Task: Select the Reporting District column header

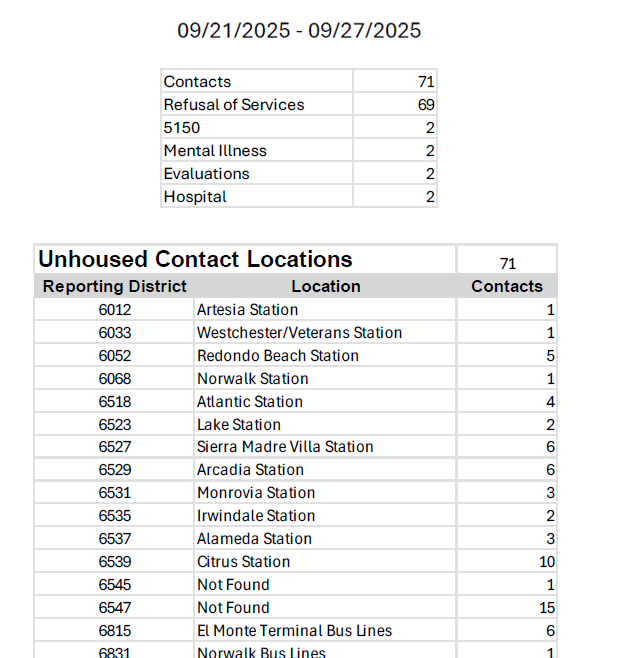Action: click(114, 286)
